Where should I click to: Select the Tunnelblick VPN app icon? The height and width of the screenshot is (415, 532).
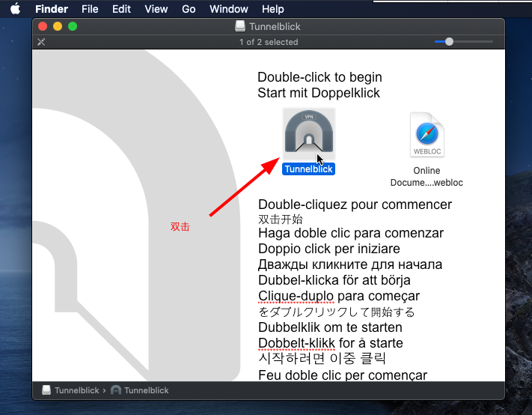(x=309, y=134)
